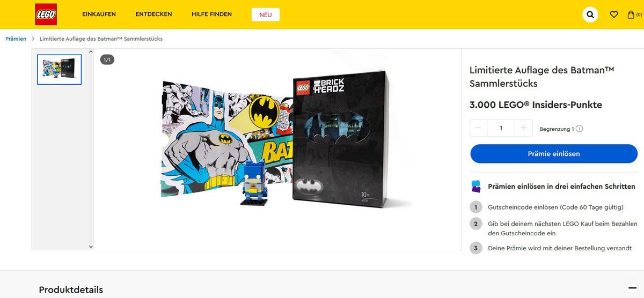Click the NEU button
644x298 pixels.
click(266, 14)
